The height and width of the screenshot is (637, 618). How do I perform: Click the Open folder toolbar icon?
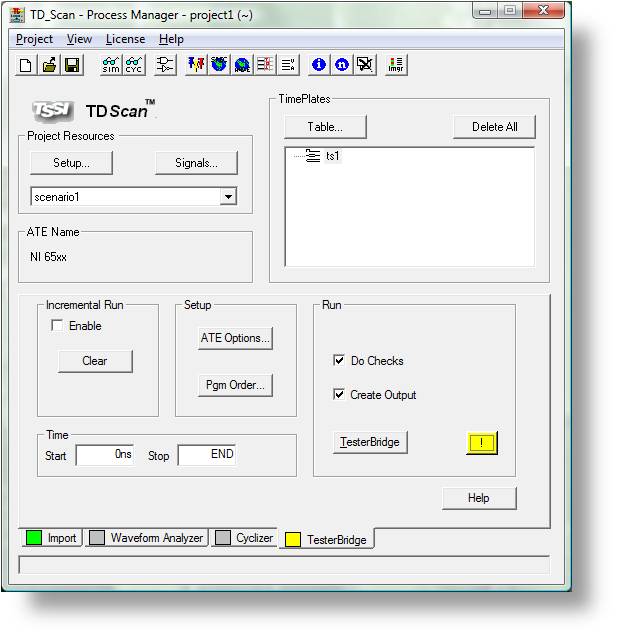tap(49, 65)
